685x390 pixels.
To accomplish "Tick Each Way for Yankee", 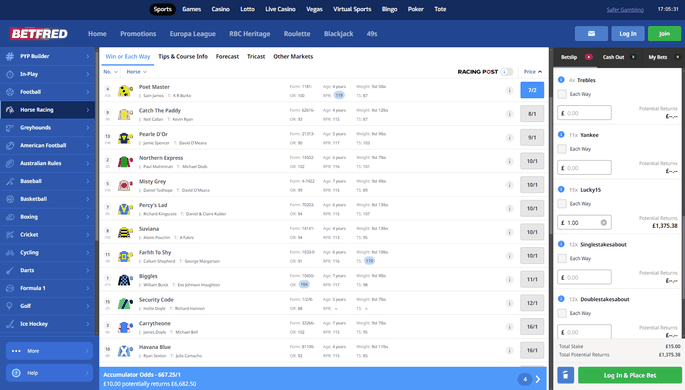I will pos(562,149).
